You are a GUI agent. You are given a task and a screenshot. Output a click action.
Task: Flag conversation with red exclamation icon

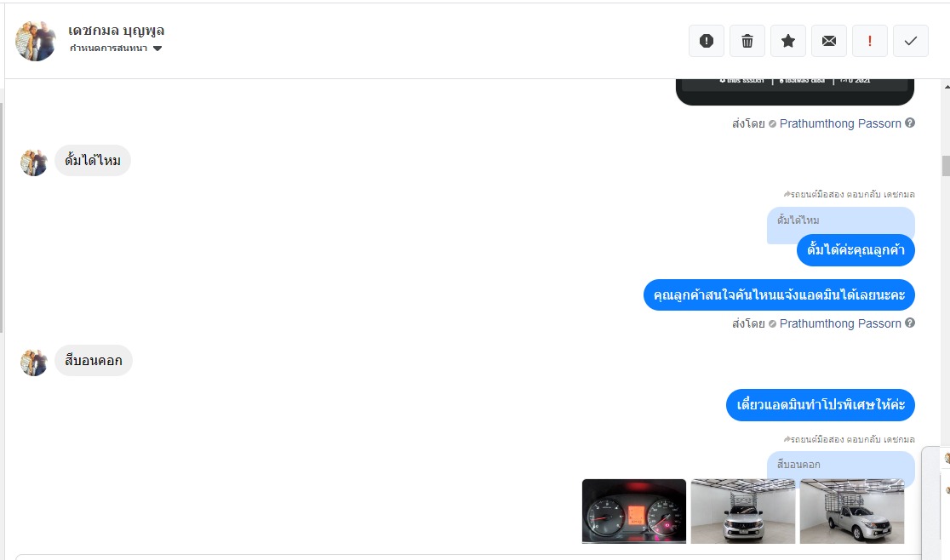coord(870,41)
